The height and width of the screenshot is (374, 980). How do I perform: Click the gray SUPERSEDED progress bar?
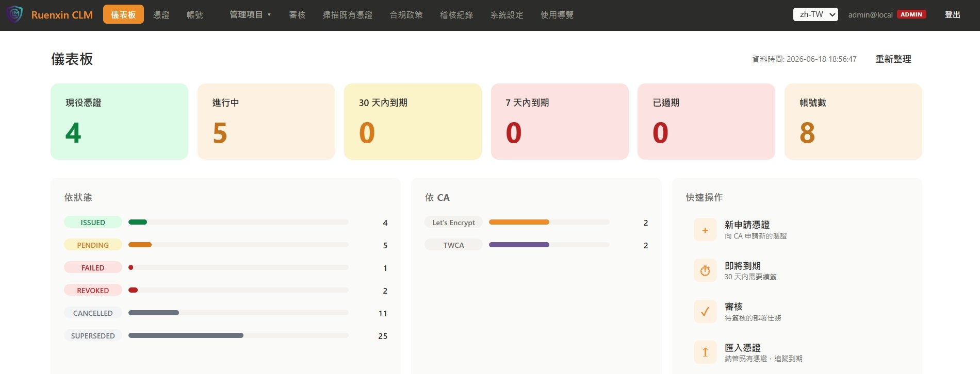coord(186,335)
